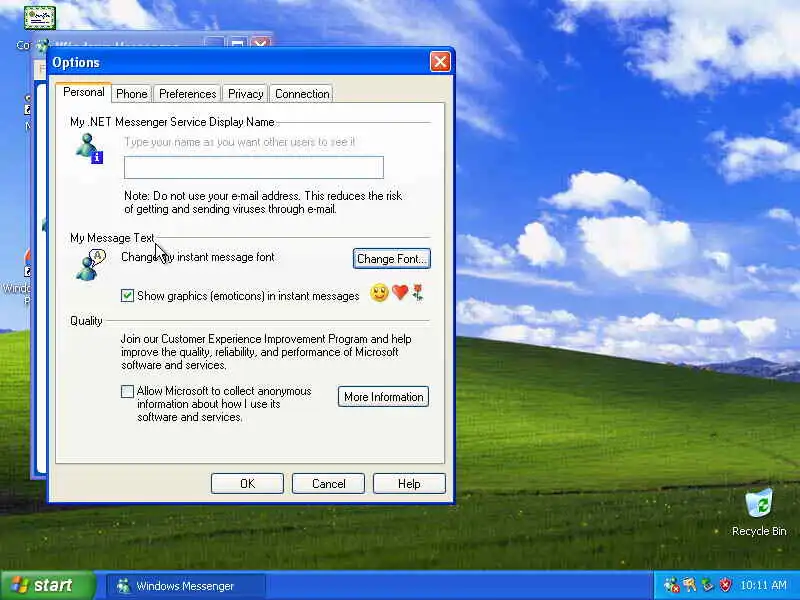Click the 'Join our Customer Experience Improvement Program' text

(x=266, y=352)
